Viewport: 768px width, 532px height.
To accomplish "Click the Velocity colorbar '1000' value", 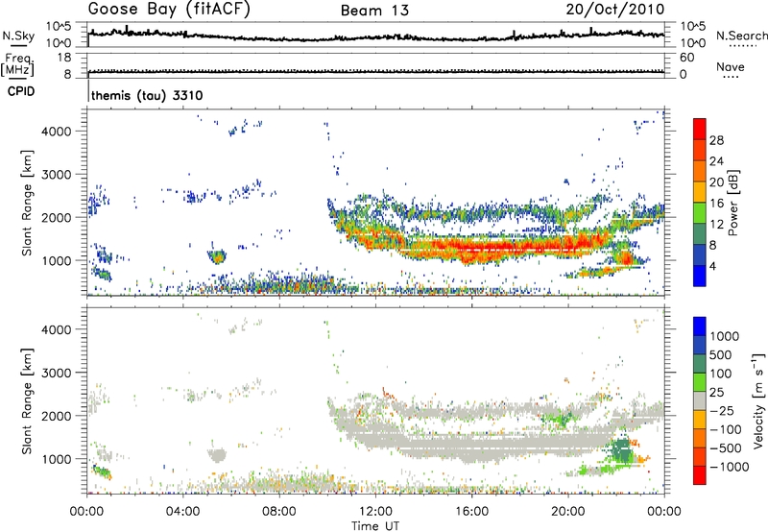I will coord(724,336).
